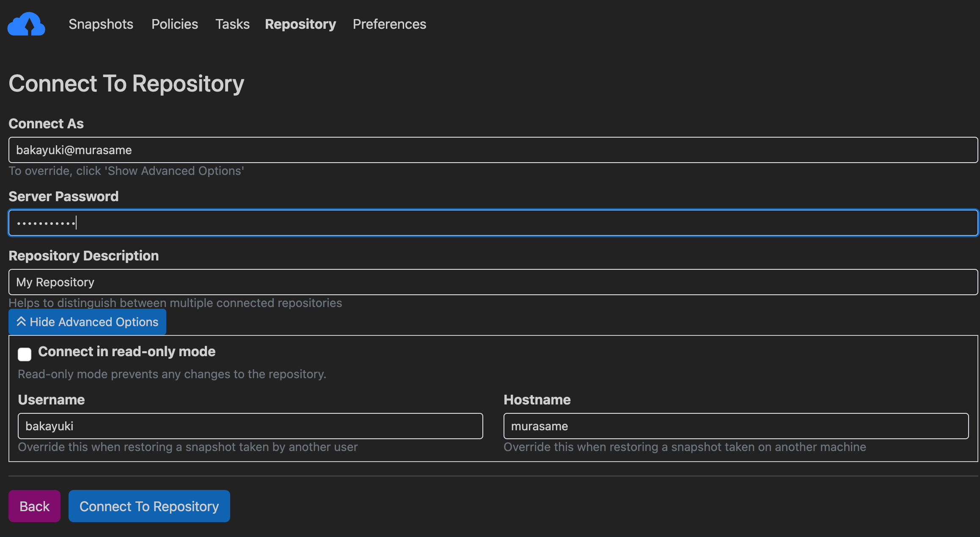The width and height of the screenshot is (980, 537).
Task: Switch to the Tasks tab
Action: click(232, 24)
